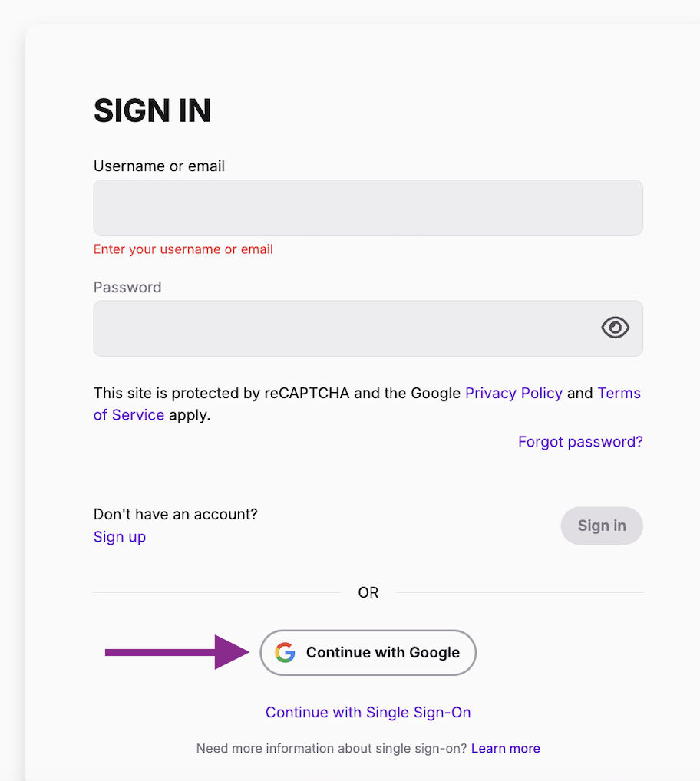700x781 pixels.
Task: Click the Forgot password? link
Action: [580, 441]
